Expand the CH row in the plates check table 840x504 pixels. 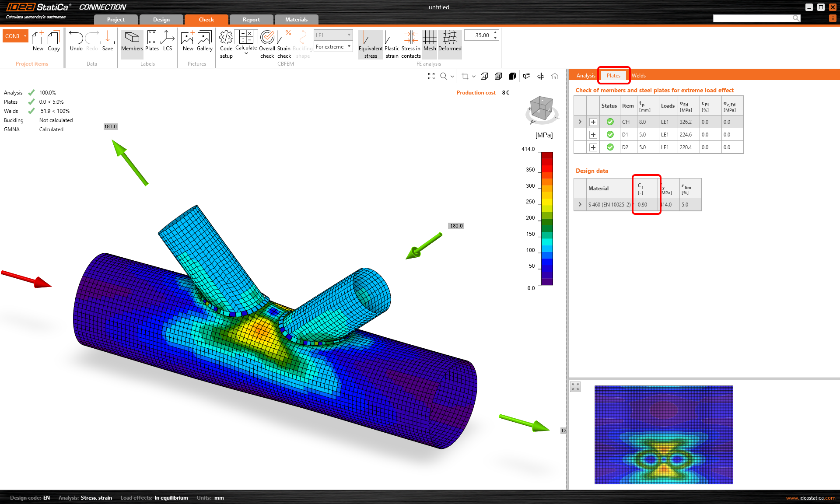[580, 122]
